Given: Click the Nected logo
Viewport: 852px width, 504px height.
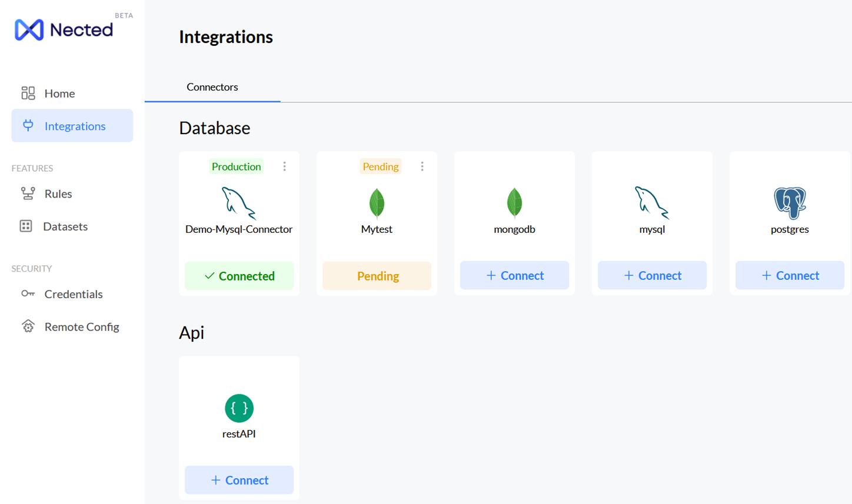Looking at the screenshot, I should [x=64, y=29].
